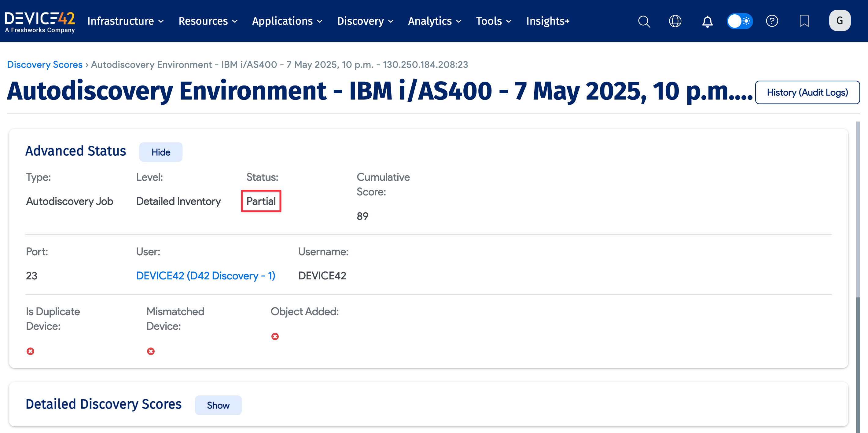Click the search magnifier icon
This screenshot has height=433, width=868.
(x=644, y=21)
